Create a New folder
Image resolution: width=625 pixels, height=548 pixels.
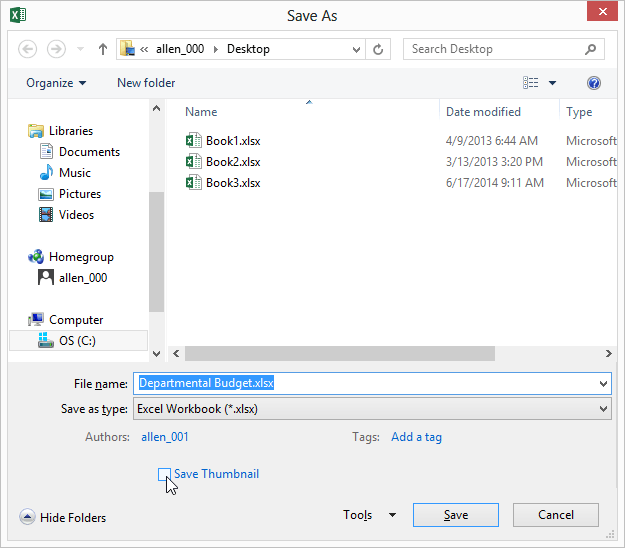point(146,83)
